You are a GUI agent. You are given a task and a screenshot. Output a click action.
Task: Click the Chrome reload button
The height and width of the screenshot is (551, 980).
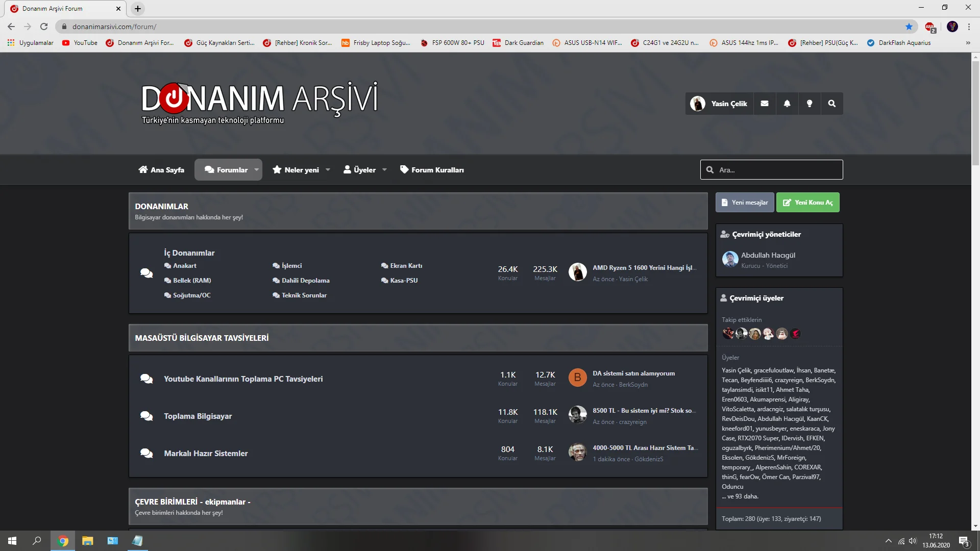coord(44,27)
